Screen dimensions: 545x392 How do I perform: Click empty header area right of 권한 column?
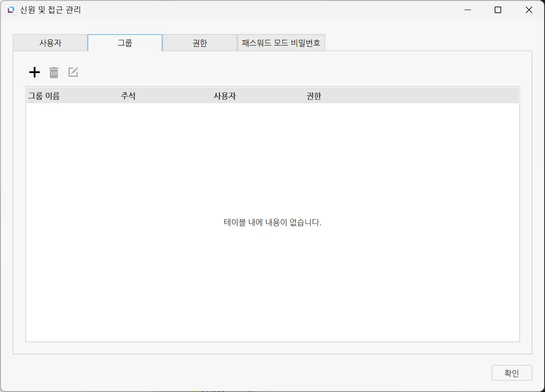(420, 96)
